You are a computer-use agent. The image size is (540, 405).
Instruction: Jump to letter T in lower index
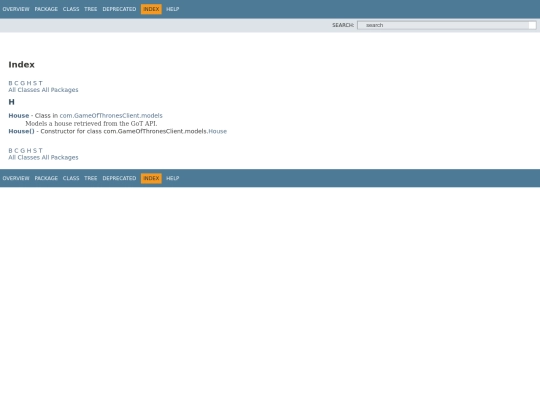[41, 150]
